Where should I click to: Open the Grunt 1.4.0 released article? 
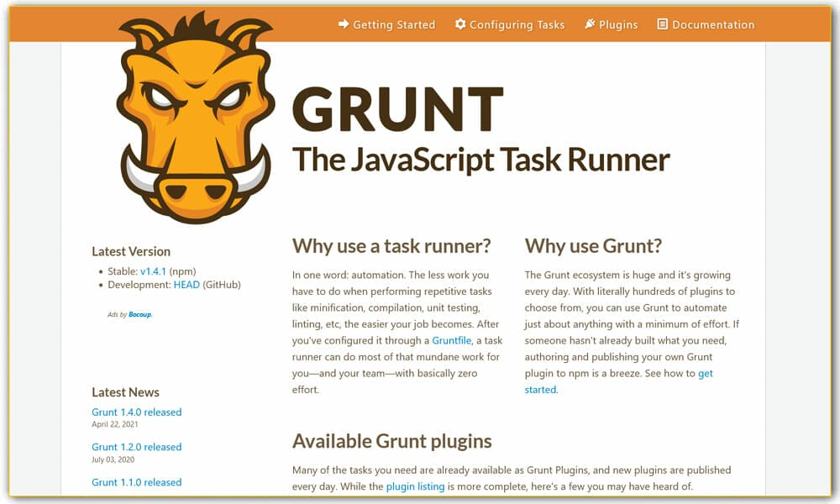click(137, 412)
